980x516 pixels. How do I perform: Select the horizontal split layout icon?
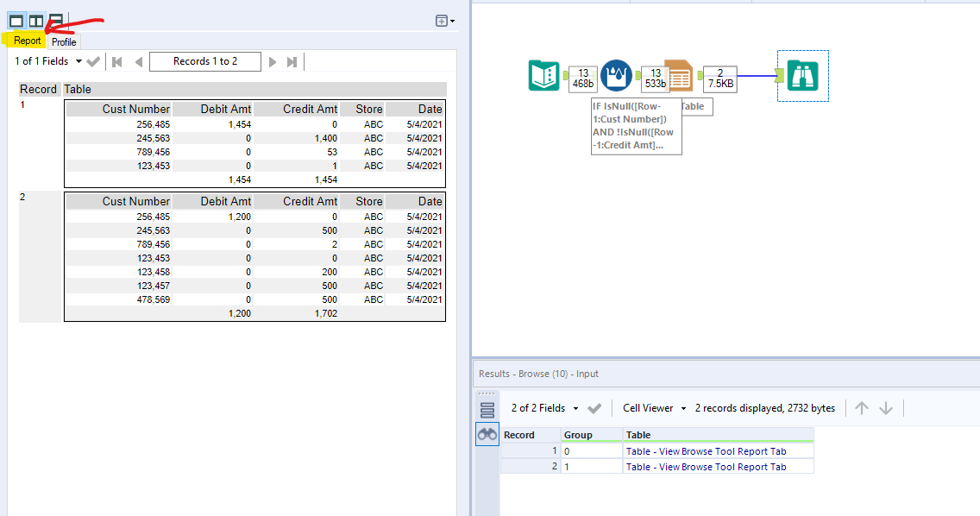[54, 19]
